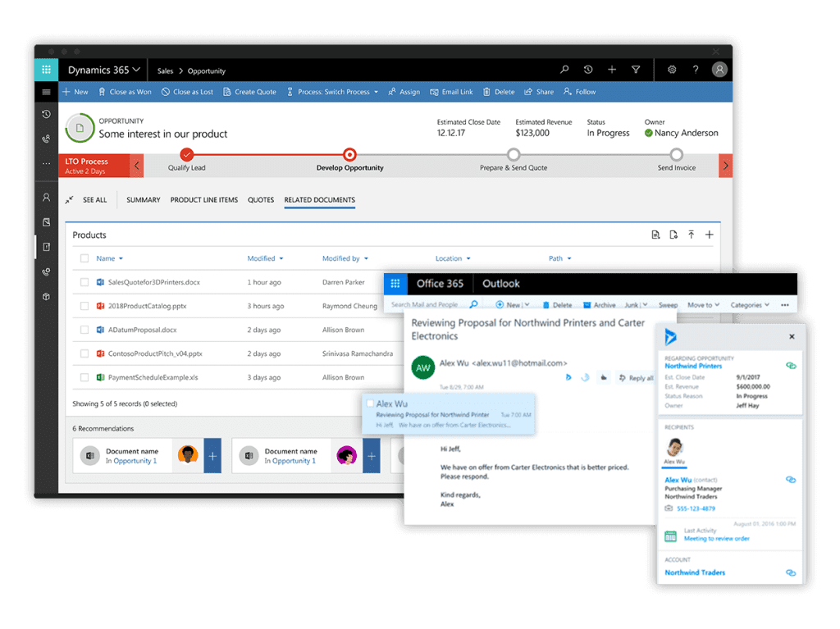Check the ADatumProposal.docx row checkbox

point(84,330)
